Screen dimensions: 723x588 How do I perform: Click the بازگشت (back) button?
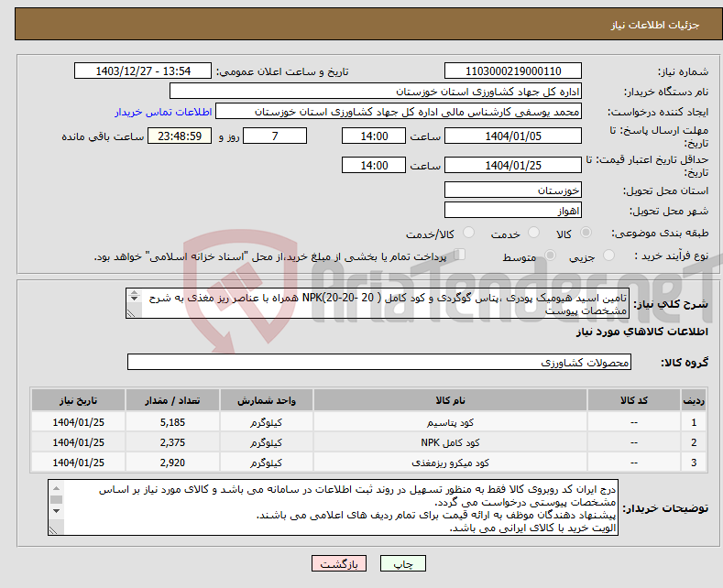tap(339, 563)
